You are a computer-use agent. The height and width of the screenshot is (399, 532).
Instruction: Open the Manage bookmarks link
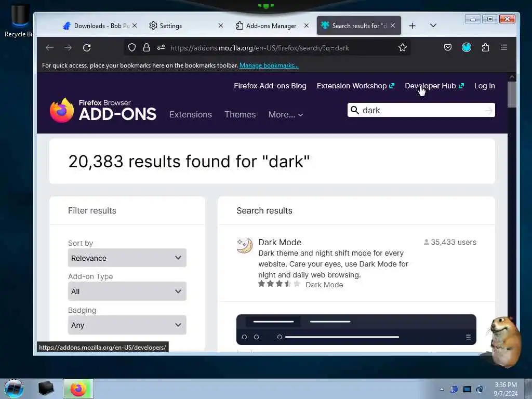269,65
